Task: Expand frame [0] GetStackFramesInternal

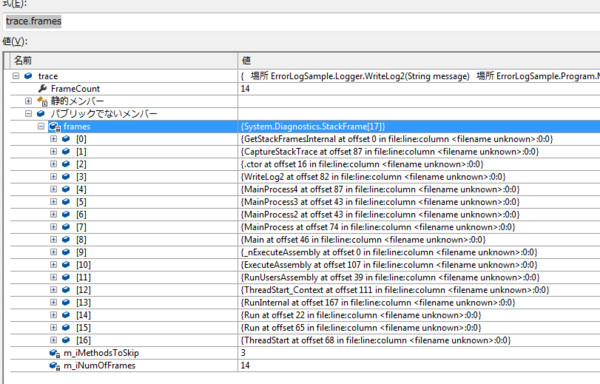Action: click(54, 139)
